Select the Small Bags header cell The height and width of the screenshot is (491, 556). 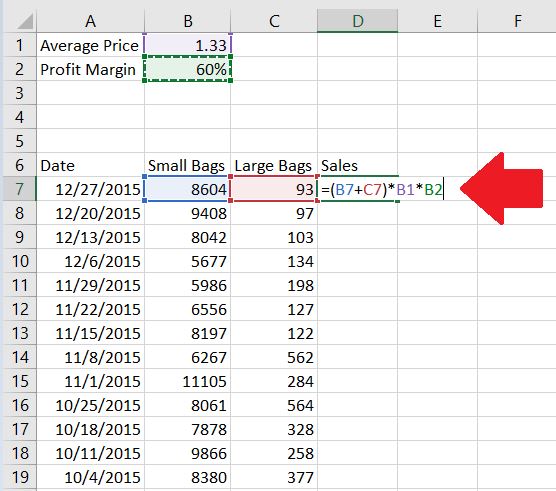[188, 165]
